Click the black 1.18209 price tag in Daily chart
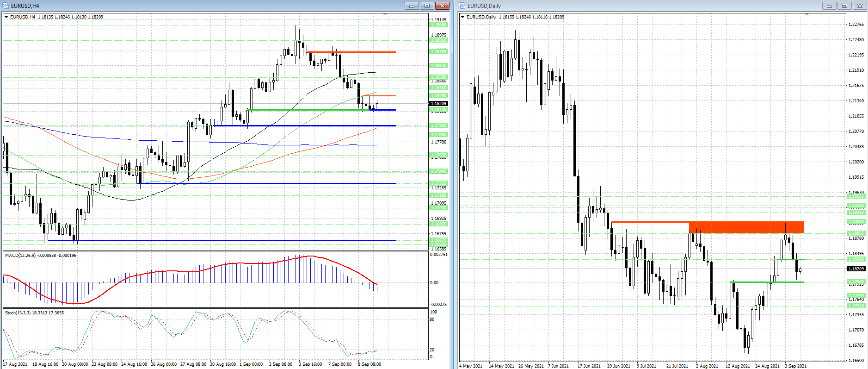Image resolution: width=868 pixels, height=369 pixels. coord(856,269)
